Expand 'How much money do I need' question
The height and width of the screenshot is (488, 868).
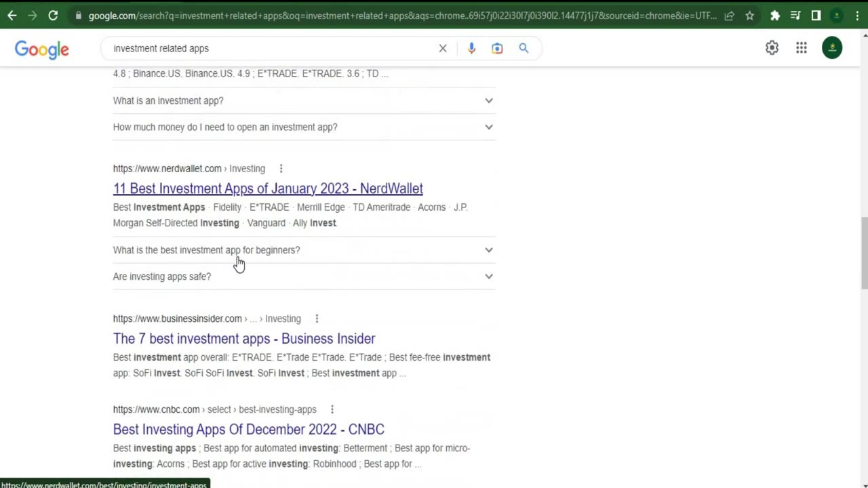[304, 127]
